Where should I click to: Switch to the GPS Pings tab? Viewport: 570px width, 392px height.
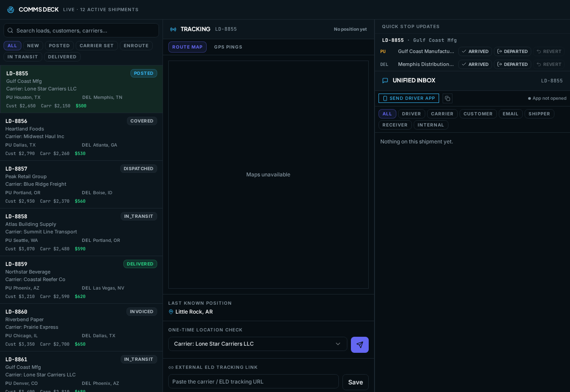point(228,47)
